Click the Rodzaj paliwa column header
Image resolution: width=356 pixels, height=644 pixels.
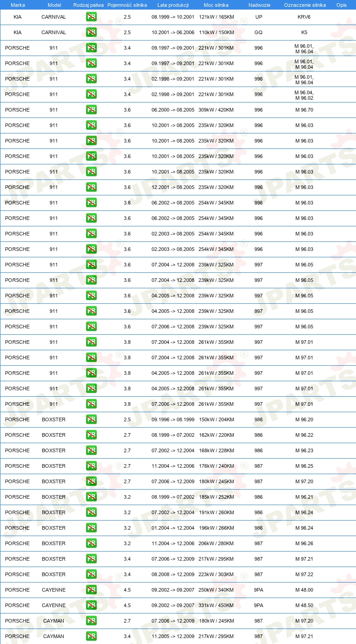coord(89,5)
